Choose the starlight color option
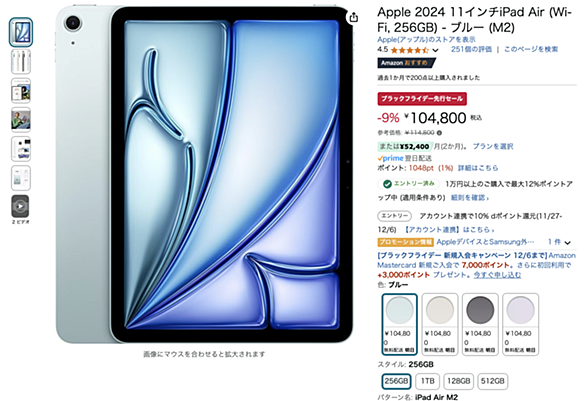Viewport: 586px width, 401px height. tap(440, 324)
